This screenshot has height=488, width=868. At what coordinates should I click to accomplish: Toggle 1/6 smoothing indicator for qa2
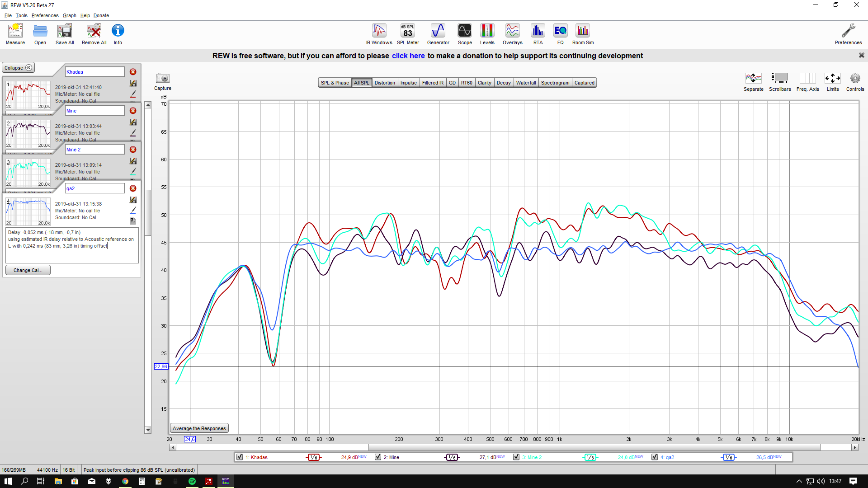coord(729,457)
